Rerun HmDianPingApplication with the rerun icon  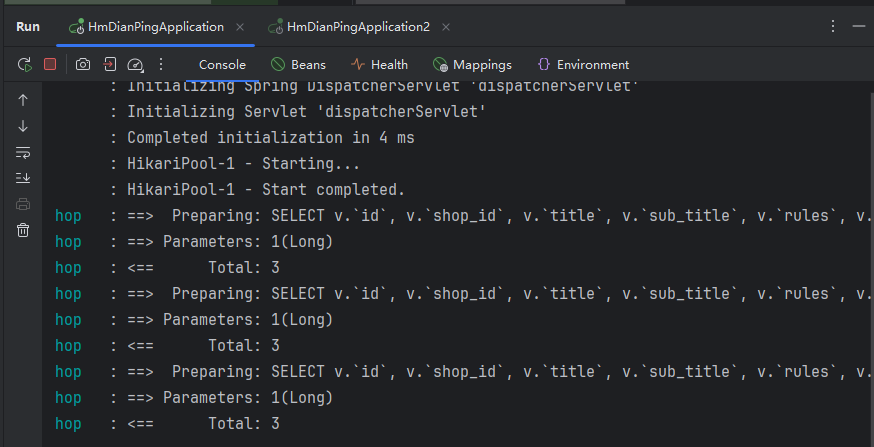click(x=25, y=65)
